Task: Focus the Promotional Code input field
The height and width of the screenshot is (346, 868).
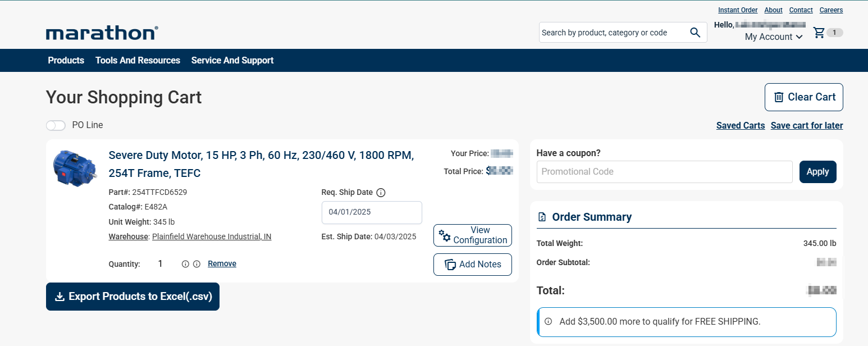Action: tap(664, 172)
